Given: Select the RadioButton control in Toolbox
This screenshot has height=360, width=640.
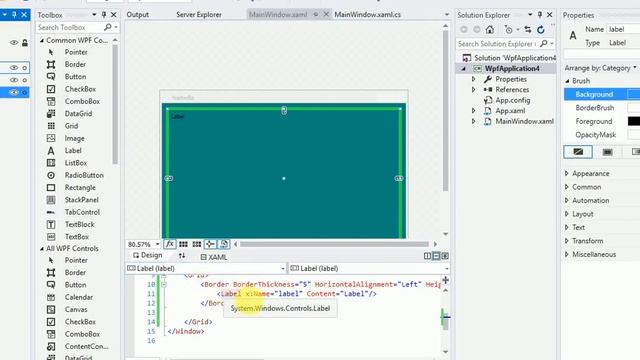Looking at the screenshot, I should 84,175.
